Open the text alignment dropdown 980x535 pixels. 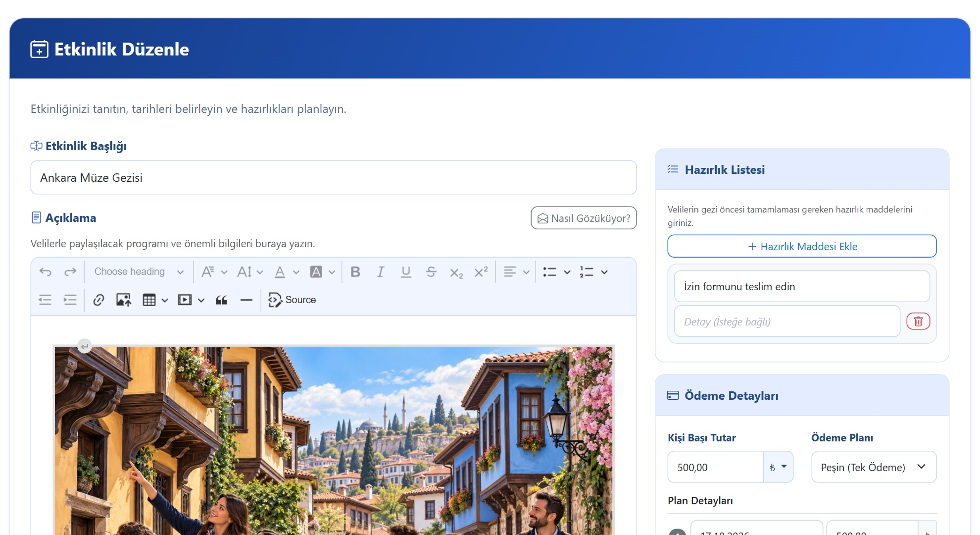(x=516, y=272)
